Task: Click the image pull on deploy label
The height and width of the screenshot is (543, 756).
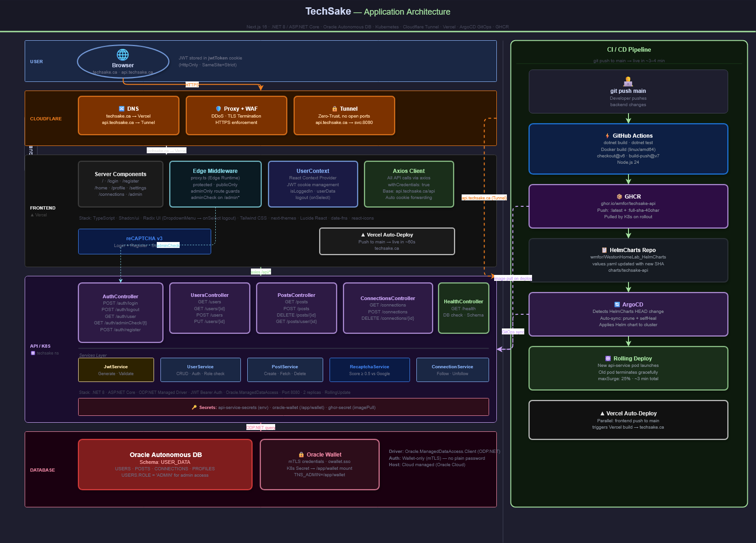Action: pyautogui.click(x=513, y=278)
